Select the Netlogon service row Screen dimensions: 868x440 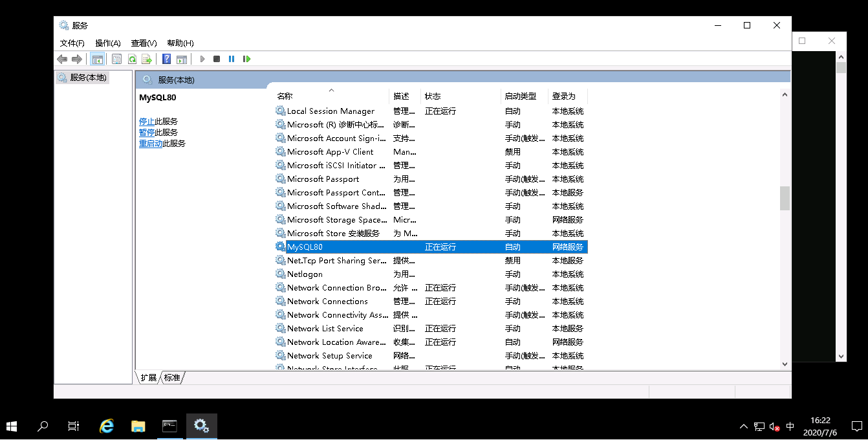click(431, 274)
